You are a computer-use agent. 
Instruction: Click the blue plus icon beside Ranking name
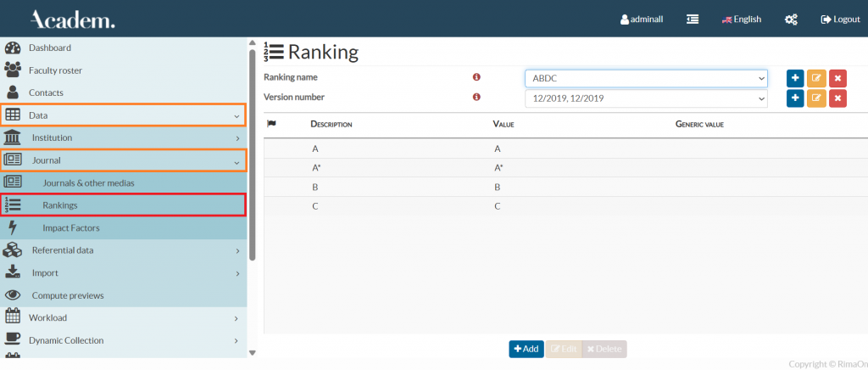[796, 78]
